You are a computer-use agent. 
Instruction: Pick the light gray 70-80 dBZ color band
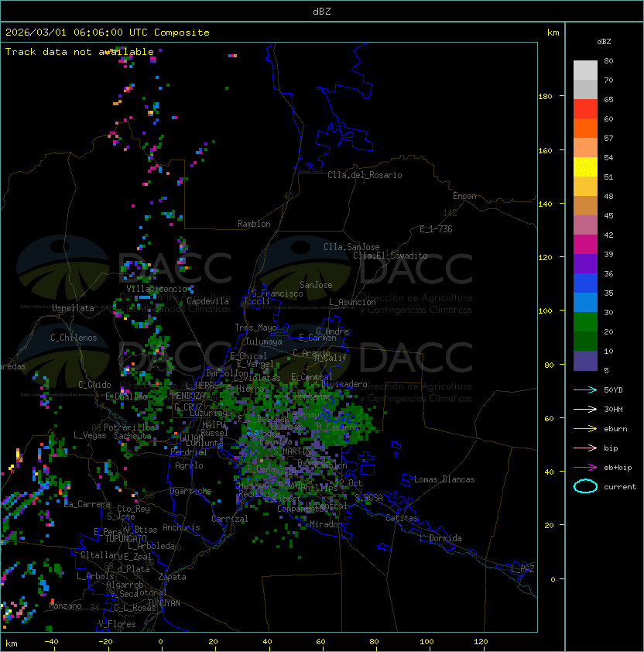point(585,70)
